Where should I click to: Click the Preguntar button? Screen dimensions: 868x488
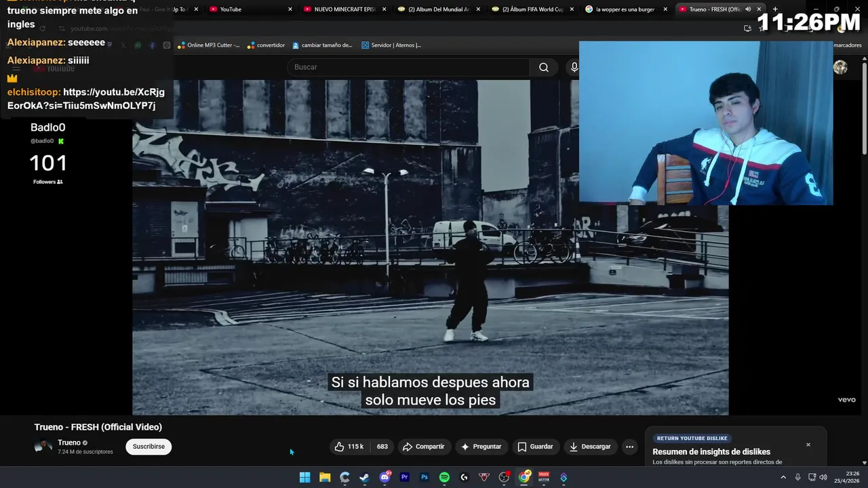point(481,447)
